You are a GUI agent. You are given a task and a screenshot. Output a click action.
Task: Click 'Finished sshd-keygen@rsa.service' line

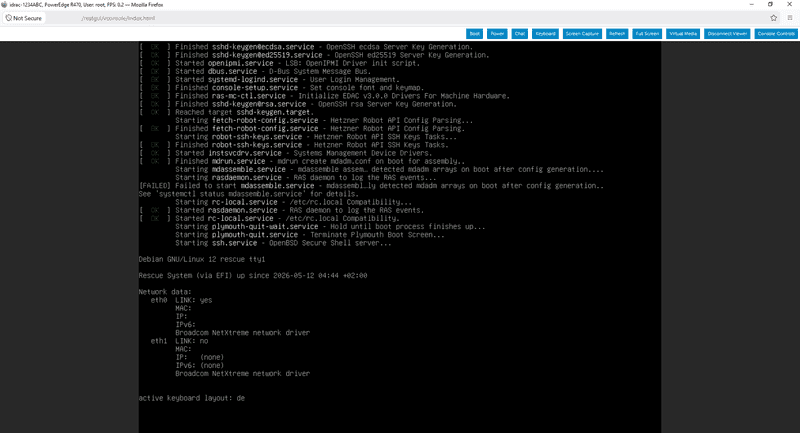coord(297,104)
